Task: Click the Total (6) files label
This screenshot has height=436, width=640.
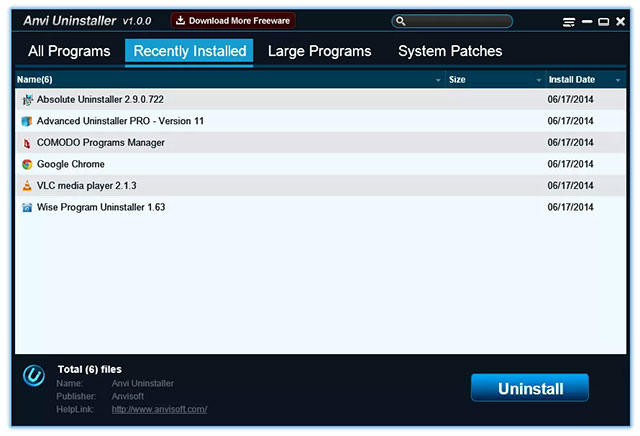Action: (x=90, y=369)
